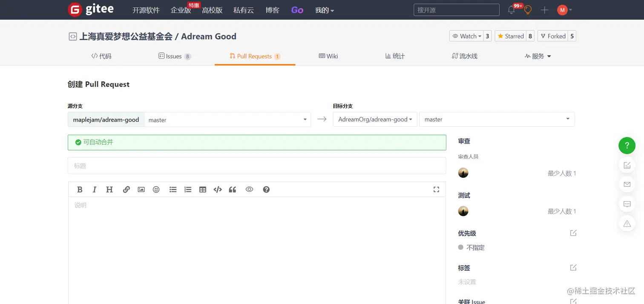This screenshot has width=644, height=304.
Task: Open the Wiki tab
Action: pos(328,56)
